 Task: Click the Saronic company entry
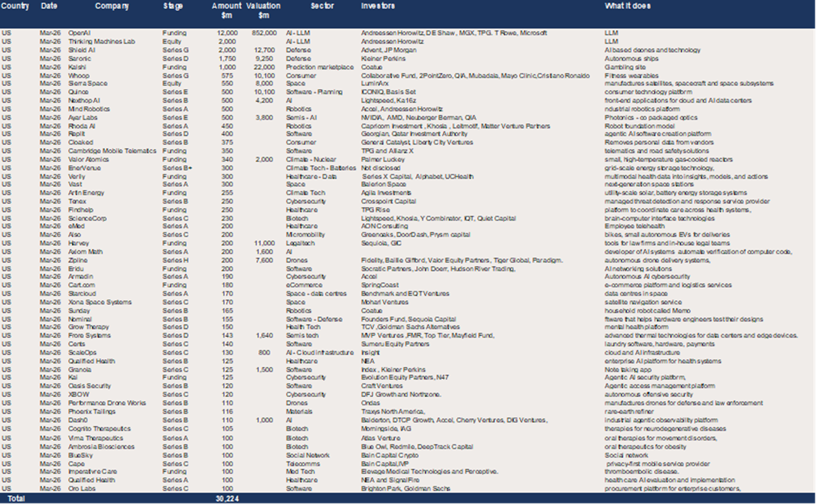(79, 59)
